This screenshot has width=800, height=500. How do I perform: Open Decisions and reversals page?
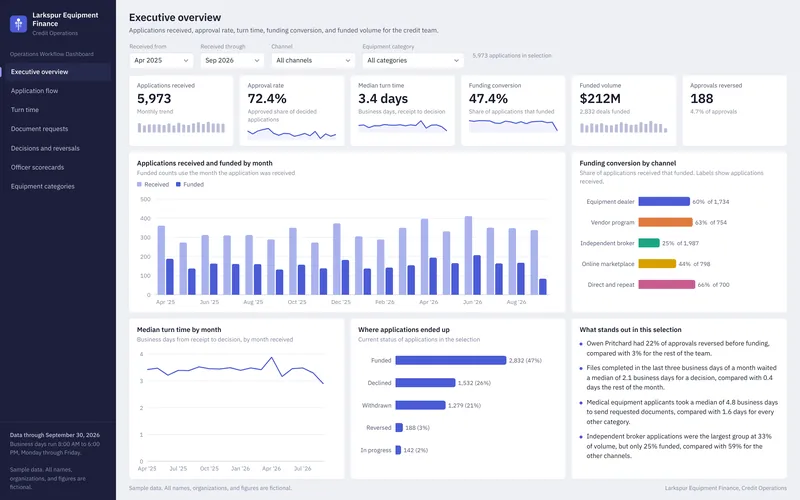pos(58,148)
